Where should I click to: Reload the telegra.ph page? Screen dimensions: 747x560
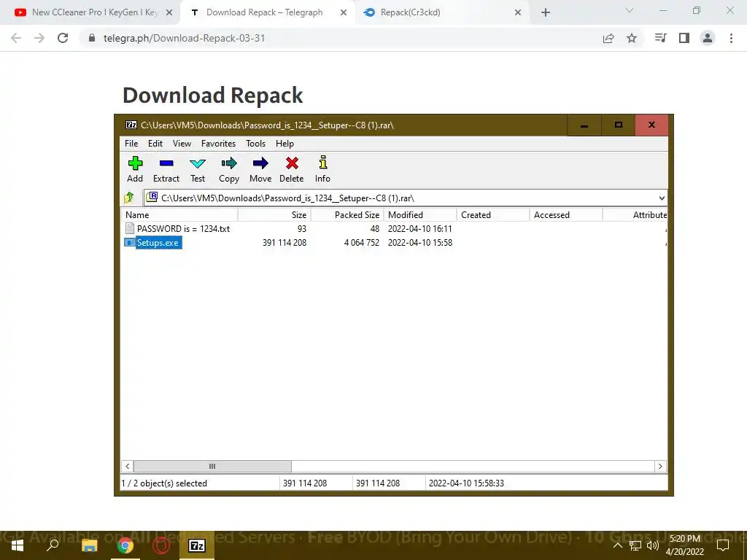(63, 38)
